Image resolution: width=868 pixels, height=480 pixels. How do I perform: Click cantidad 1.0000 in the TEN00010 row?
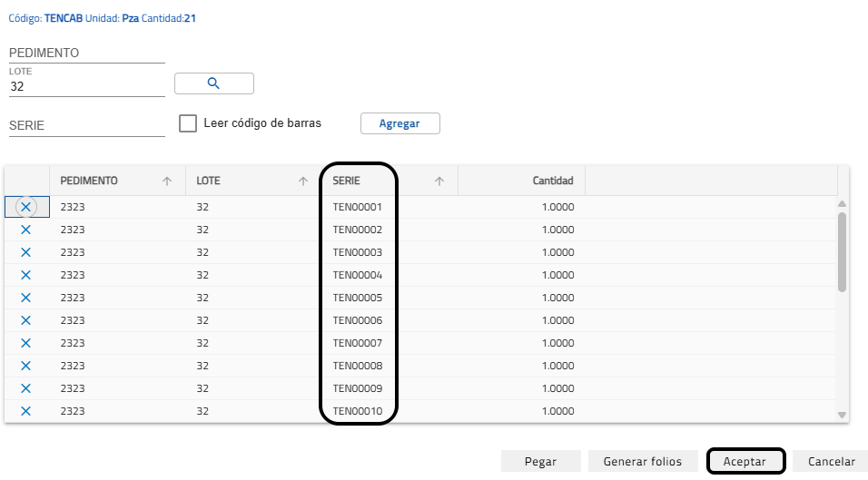(558, 411)
